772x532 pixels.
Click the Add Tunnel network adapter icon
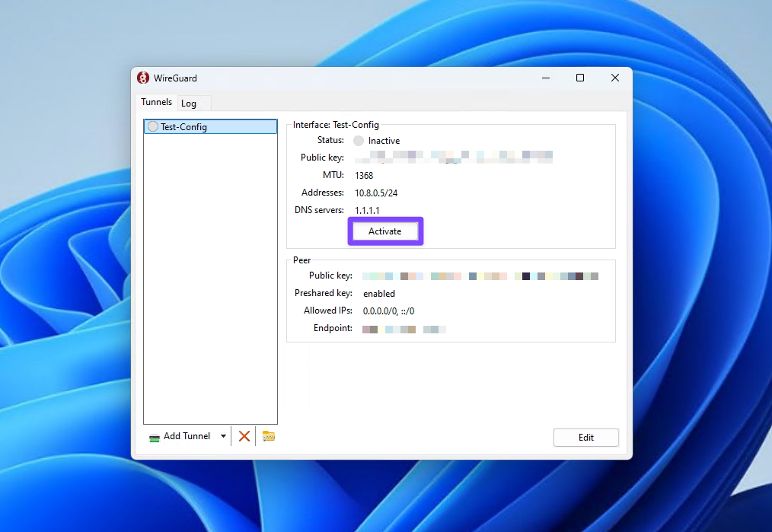154,438
